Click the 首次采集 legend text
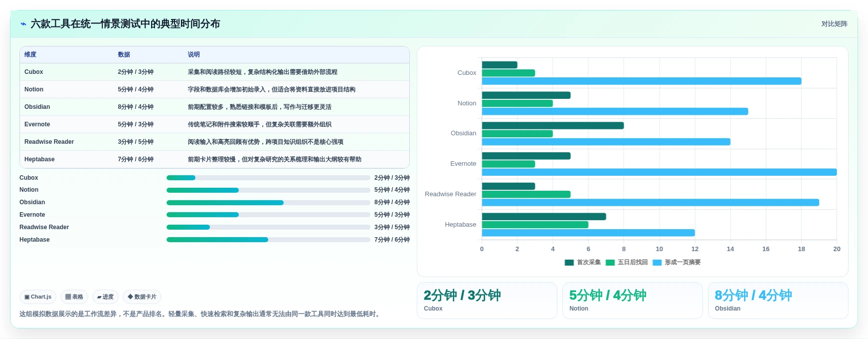This screenshot has height=339, width=868. point(589,262)
